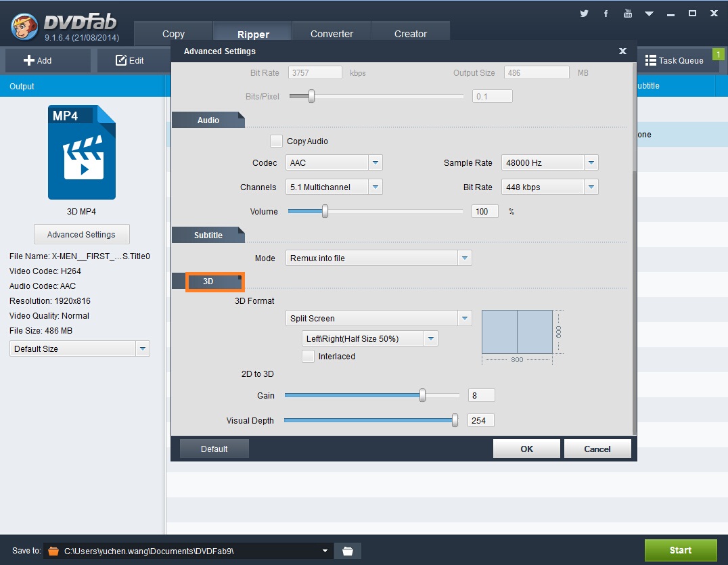Click the Video Quality: Normal text
Screen dimensions: 728x565
(x=49, y=316)
